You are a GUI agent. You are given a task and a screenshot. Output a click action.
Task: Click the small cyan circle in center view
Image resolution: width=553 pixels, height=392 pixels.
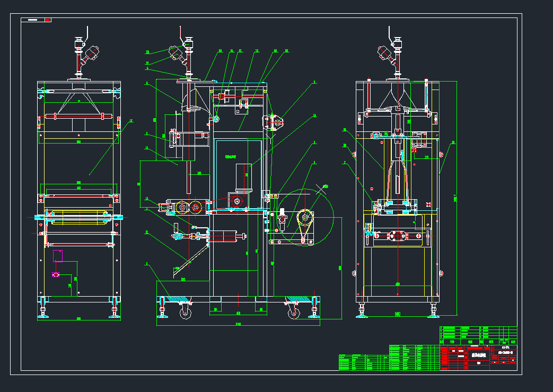[216, 119]
